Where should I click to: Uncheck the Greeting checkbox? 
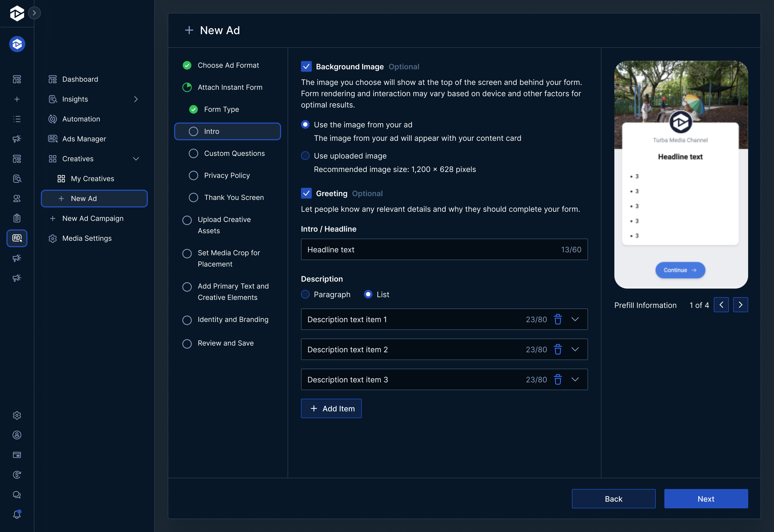(x=306, y=193)
